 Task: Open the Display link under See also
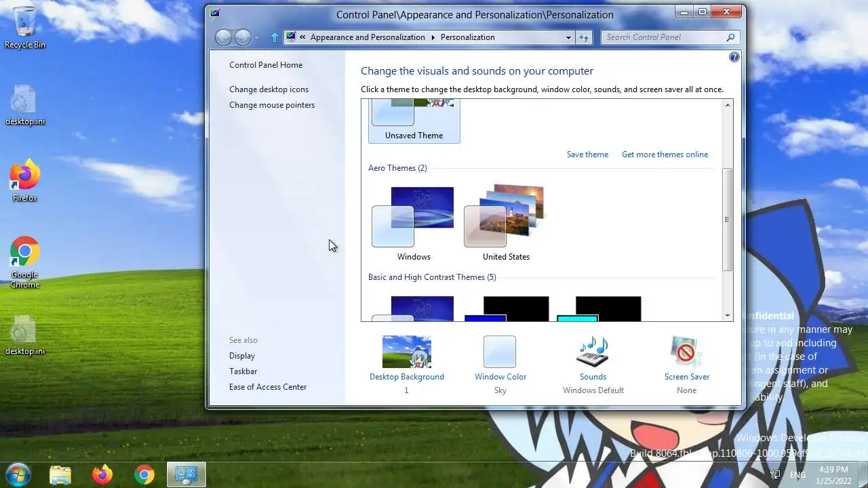[x=242, y=356]
